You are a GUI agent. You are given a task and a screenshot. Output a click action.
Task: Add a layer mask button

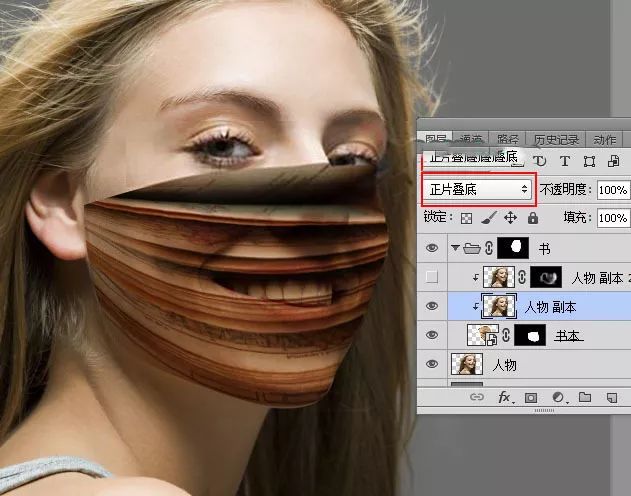(x=531, y=397)
